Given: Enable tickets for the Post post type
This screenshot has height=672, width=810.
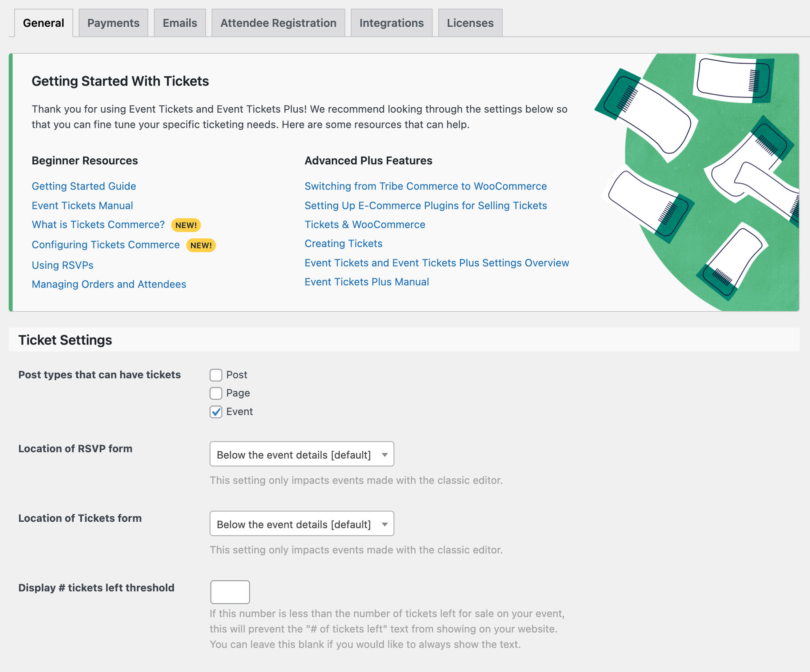Looking at the screenshot, I should point(216,375).
